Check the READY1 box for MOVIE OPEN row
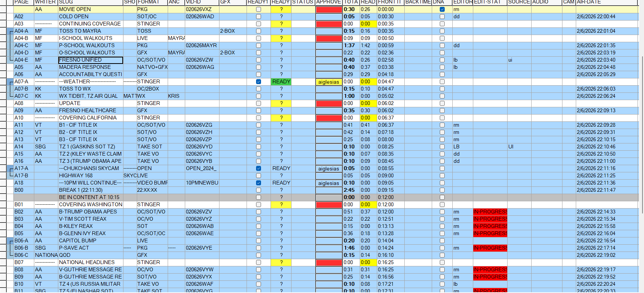This screenshot has width=644, height=293. coord(258,9)
